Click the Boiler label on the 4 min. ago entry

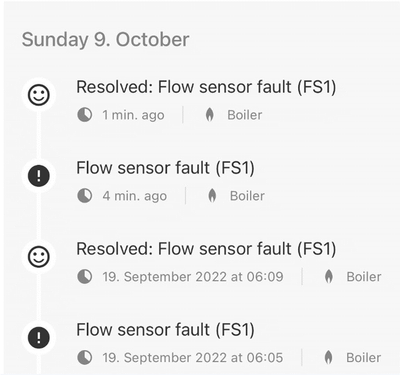pyautogui.click(x=247, y=196)
